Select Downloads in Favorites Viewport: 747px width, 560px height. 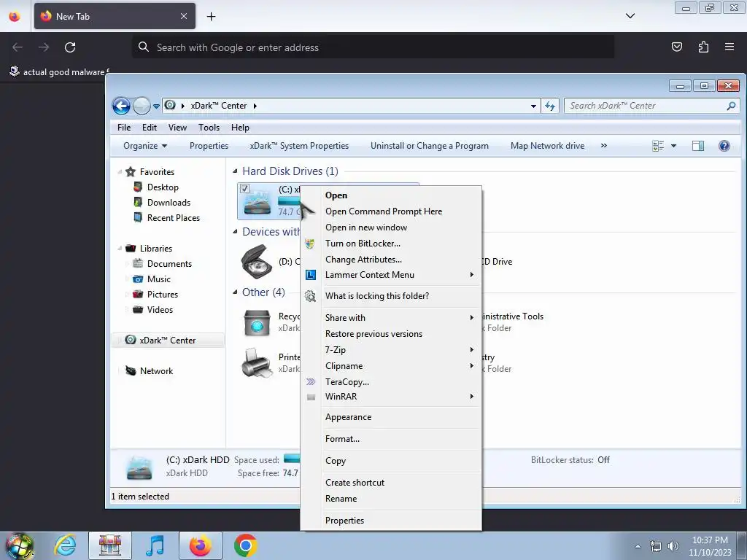click(x=169, y=203)
